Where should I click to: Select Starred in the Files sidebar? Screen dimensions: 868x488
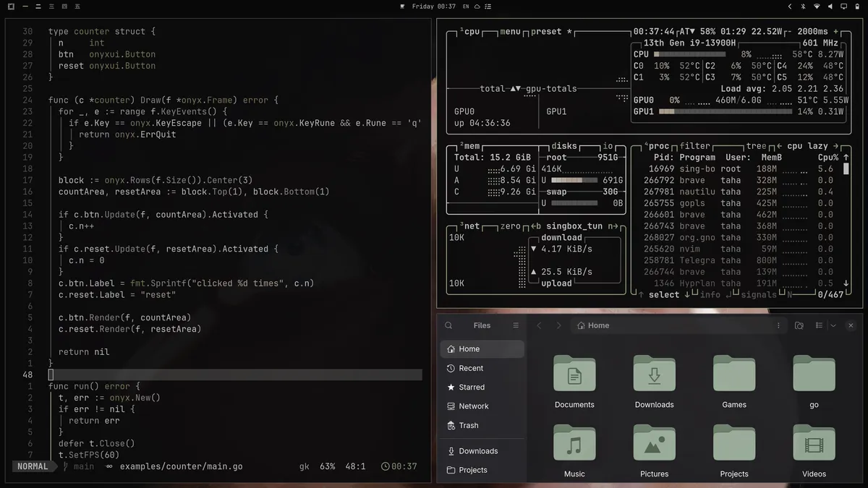[482, 388]
